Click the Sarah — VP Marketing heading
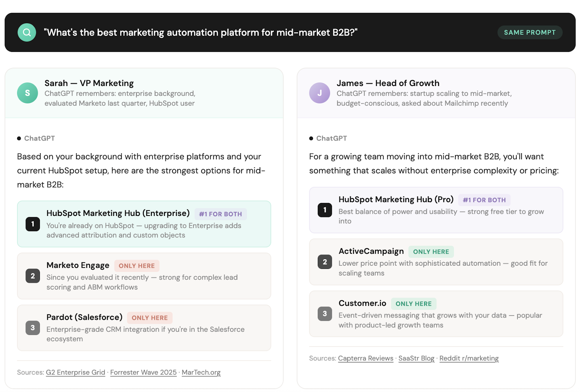581x392 pixels. pos(89,83)
